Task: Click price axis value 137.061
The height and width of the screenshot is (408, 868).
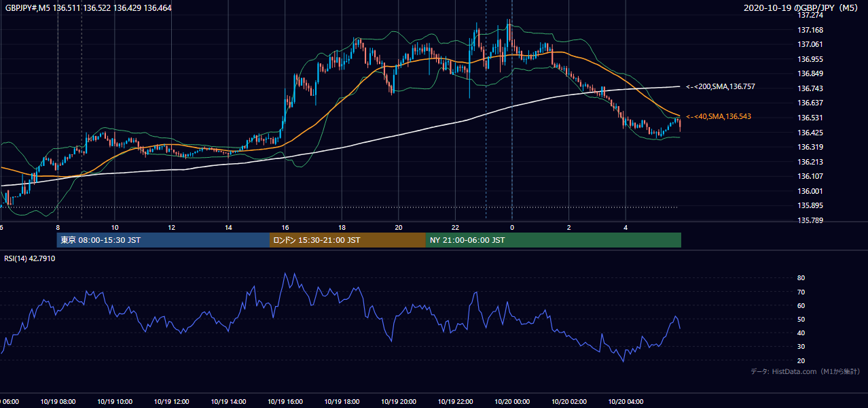Action: [x=810, y=45]
